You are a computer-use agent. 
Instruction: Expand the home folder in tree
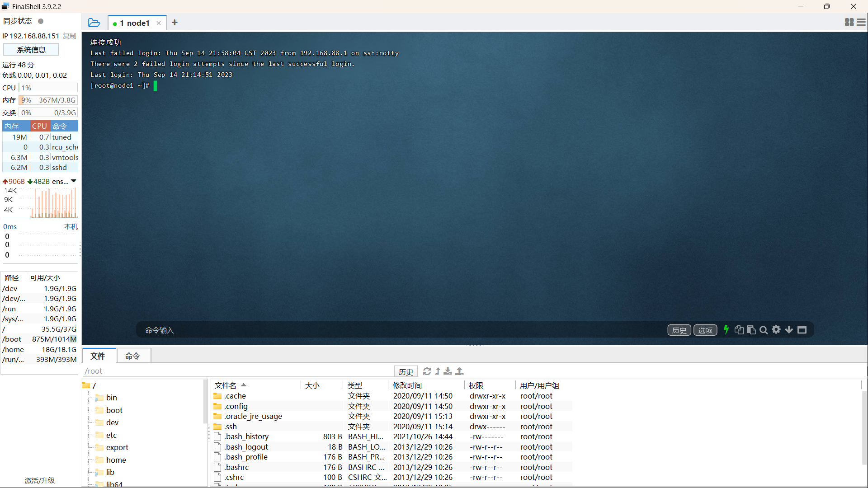pyautogui.click(x=116, y=460)
